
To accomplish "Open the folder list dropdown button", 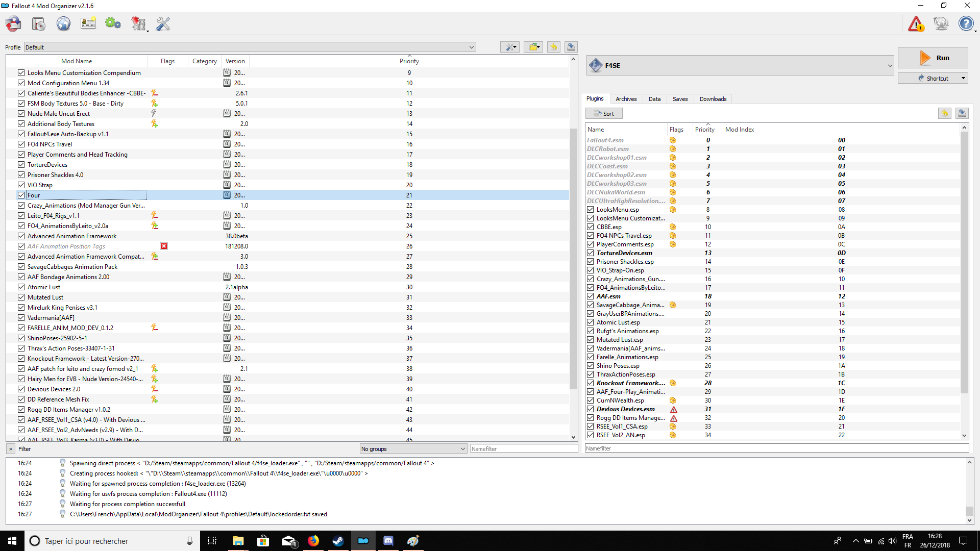I will [x=533, y=47].
